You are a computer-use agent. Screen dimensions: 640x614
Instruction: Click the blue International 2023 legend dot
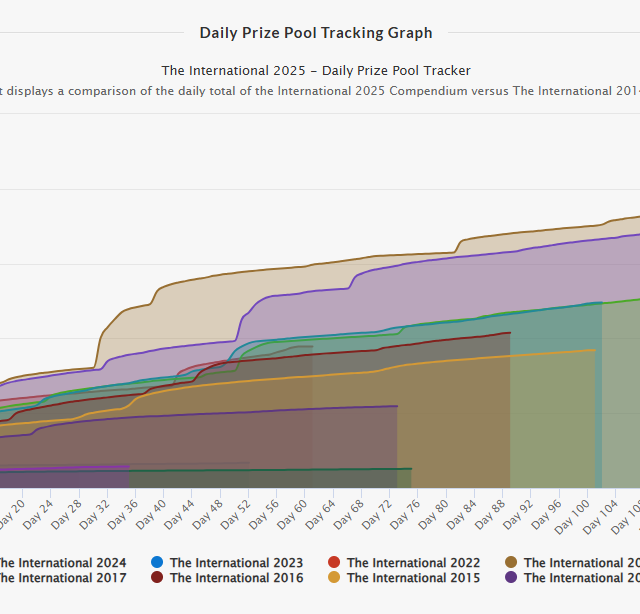point(157,563)
